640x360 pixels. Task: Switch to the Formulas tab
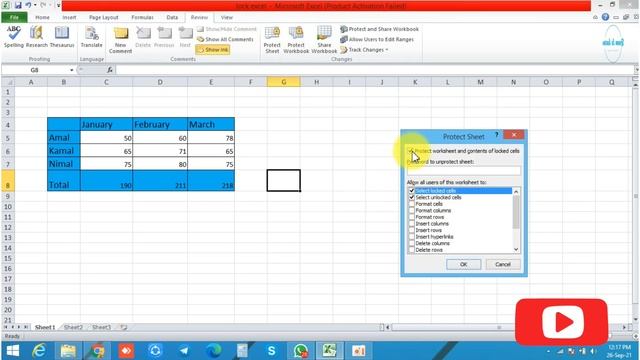click(142, 17)
